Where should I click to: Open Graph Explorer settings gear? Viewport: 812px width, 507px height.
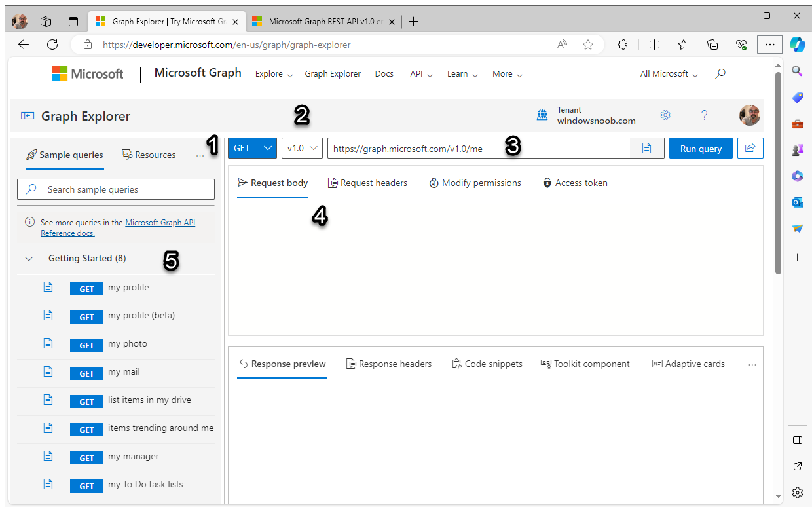[x=665, y=115]
